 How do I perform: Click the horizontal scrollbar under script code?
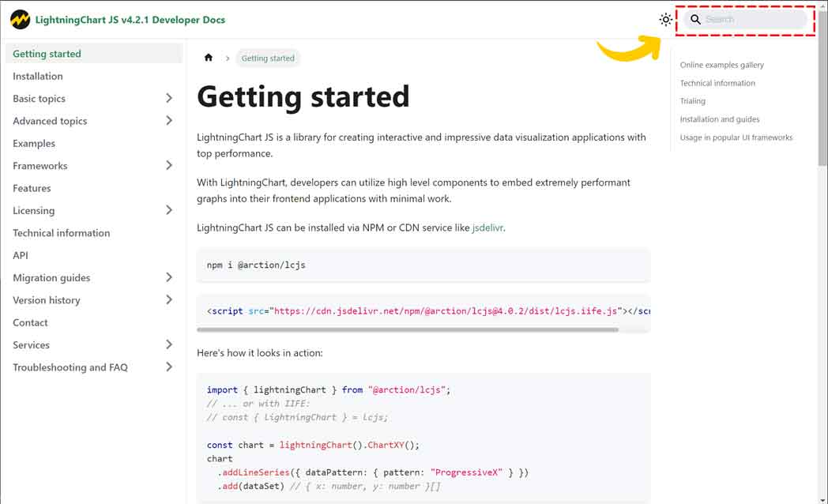[x=411, y=329]
